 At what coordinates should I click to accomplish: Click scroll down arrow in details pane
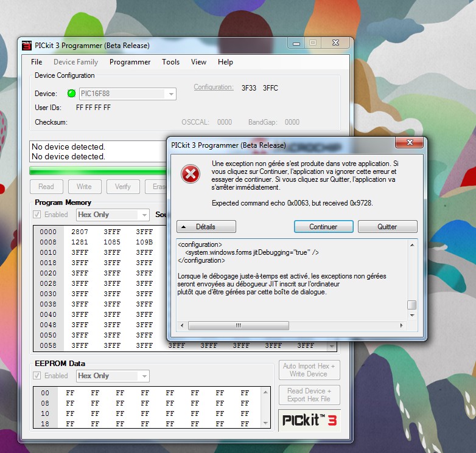click(x=412, y=316)
